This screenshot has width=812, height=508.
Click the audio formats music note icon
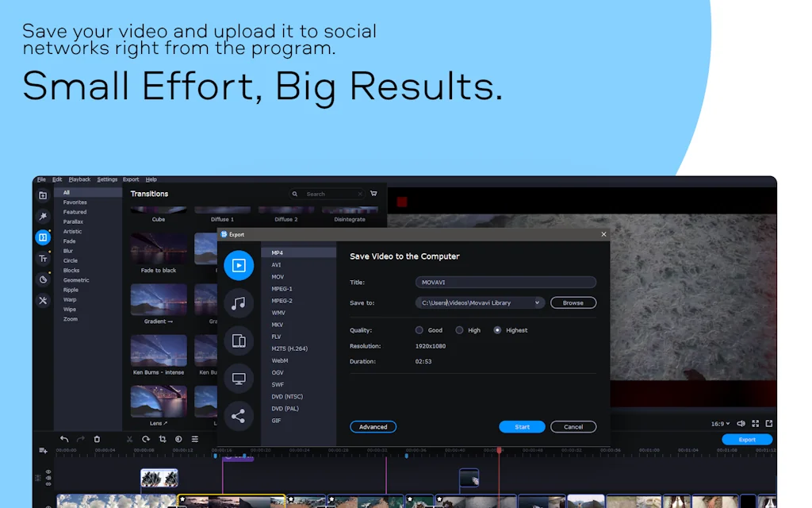point(239,302)
